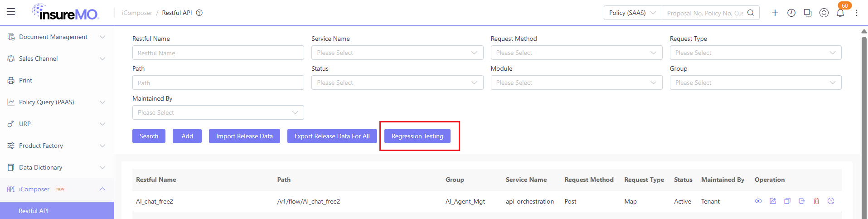The height and width of the screenshot is (219, 868).
Task: Expand Policy Query (PAAS) chevron
Action: [x=102, y=102]
